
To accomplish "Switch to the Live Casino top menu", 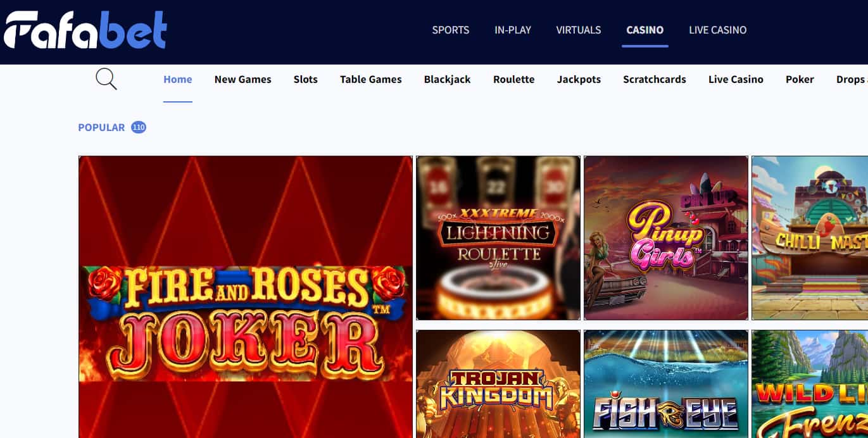I will click(x=717, y=30).
